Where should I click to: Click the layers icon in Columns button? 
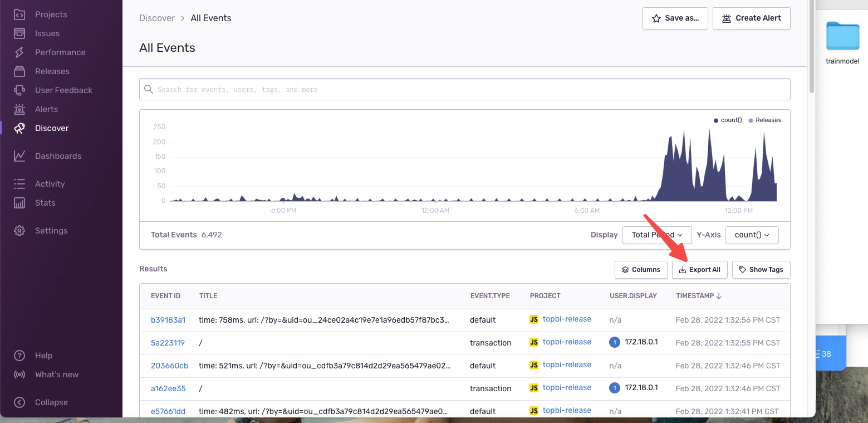(625, 270)
